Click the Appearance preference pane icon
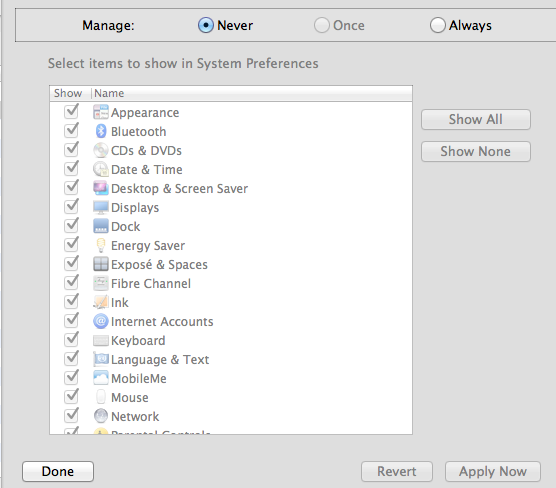556x488 pixels. coord(101,112)
